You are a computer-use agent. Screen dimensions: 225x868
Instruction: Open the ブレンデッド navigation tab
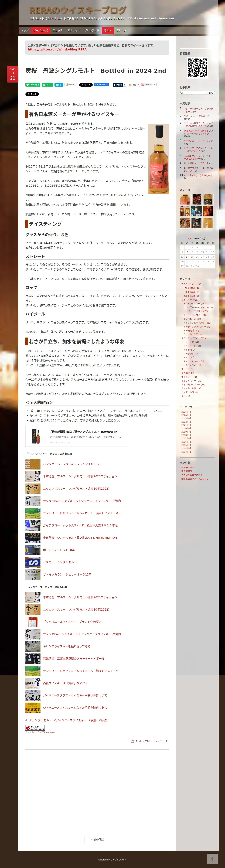click(92, 30)
